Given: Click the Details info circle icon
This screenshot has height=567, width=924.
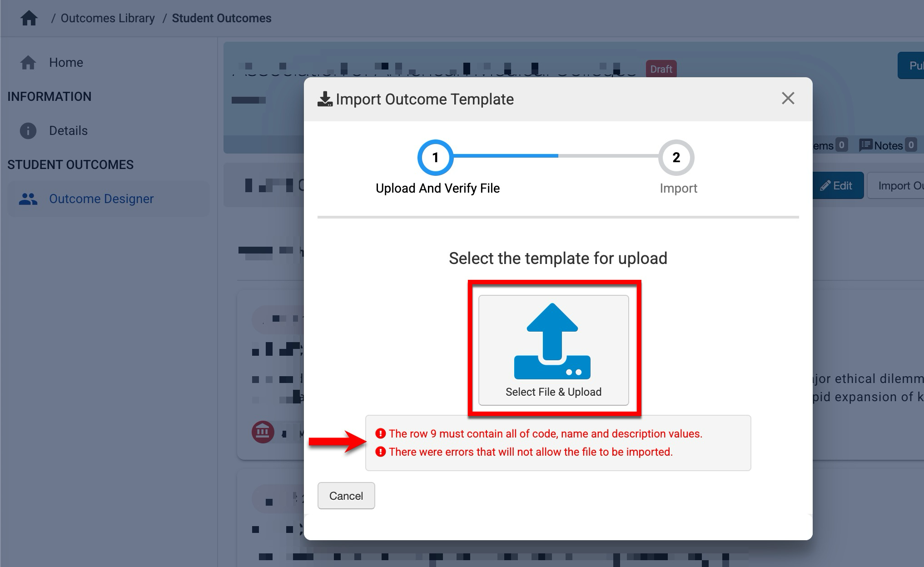Looking at the screenshot, I should [x=28, y=131].
